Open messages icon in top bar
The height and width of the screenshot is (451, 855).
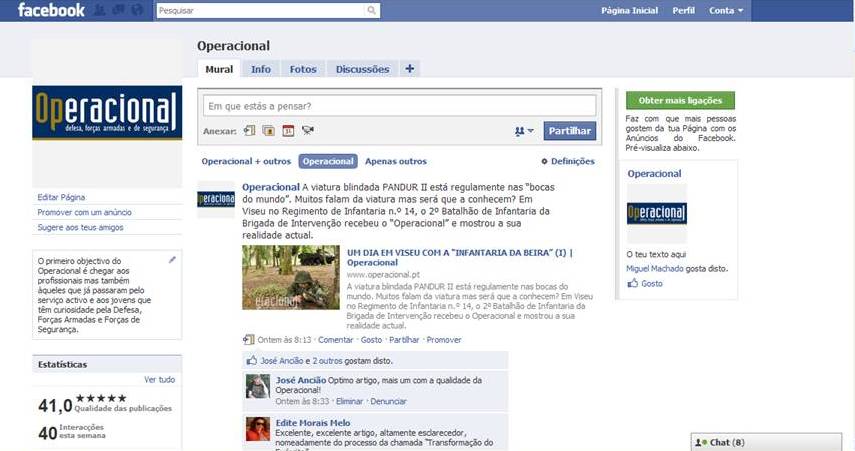pyautogui.click(x=118, y=10)
